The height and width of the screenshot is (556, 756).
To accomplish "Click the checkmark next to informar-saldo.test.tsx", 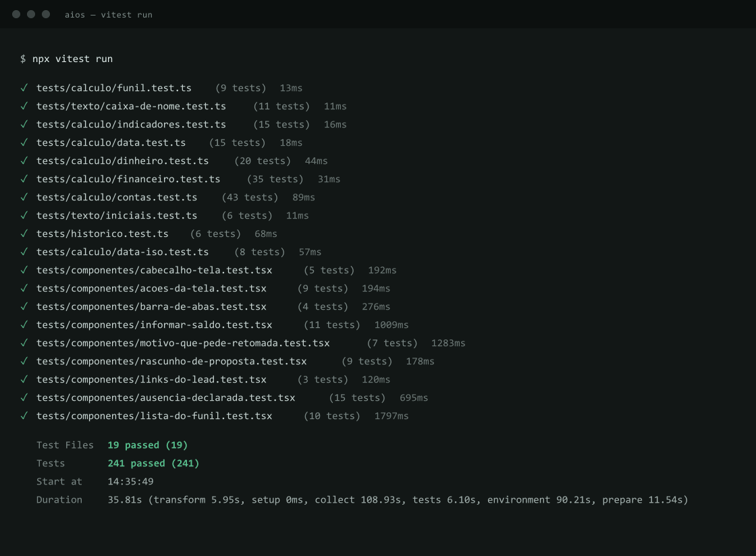I will [24, 325].
